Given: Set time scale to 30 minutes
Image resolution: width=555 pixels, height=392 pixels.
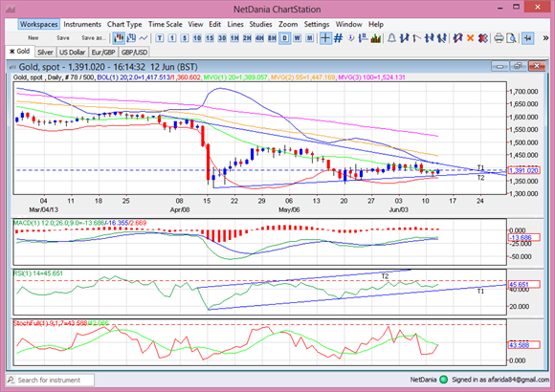Looking at the screenshot, I should click(222, 38).
